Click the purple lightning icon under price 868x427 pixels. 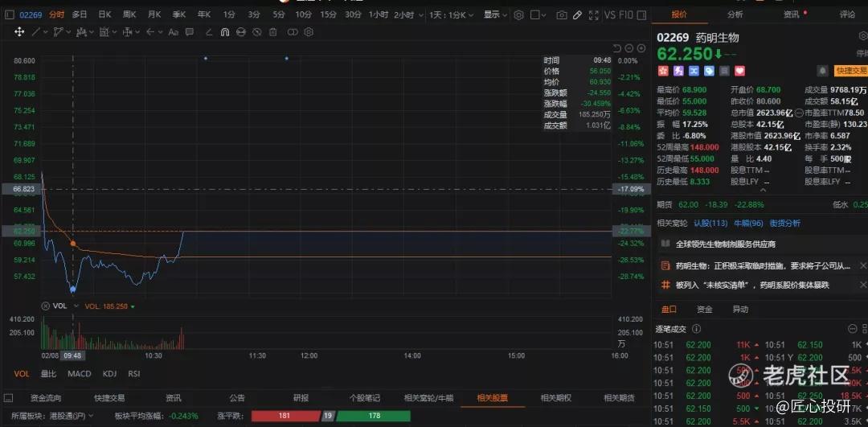click(x=678, y=71)
